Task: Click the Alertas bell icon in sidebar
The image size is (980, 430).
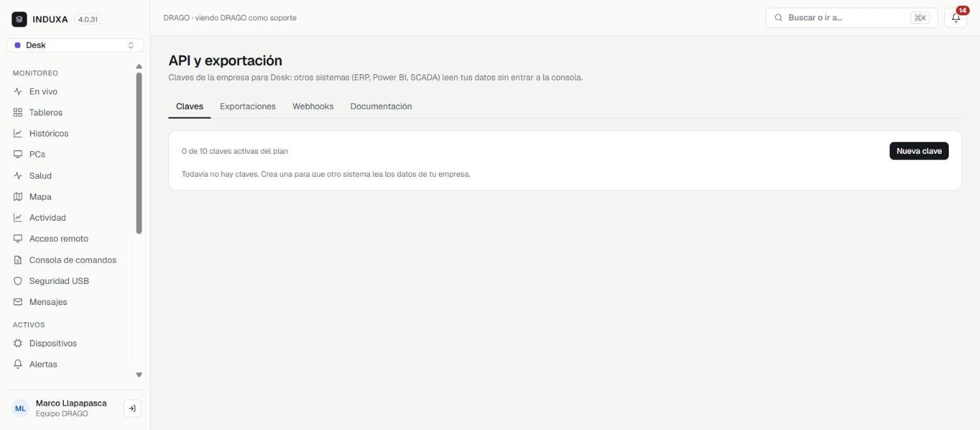Action: tap(18, 364)
